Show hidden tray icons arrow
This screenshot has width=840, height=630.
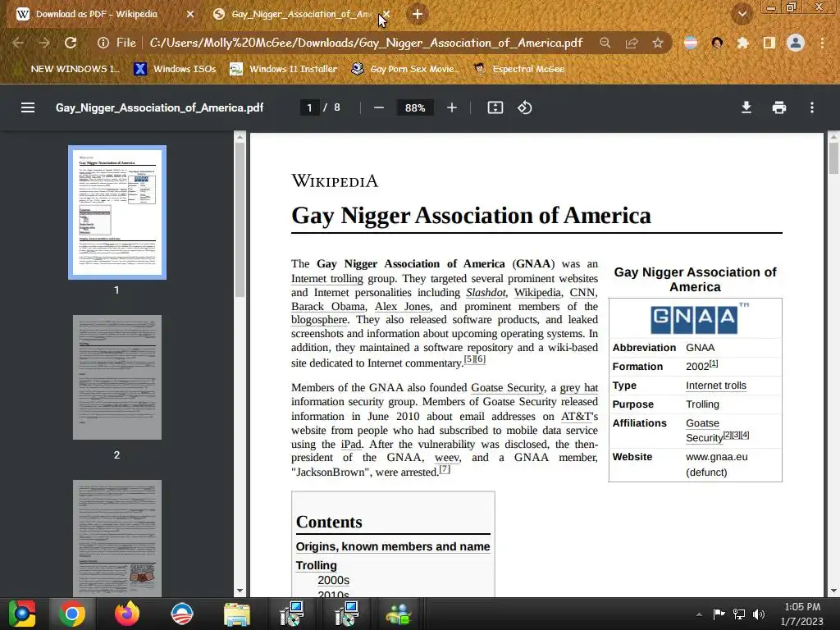click(x=699, y=614)
